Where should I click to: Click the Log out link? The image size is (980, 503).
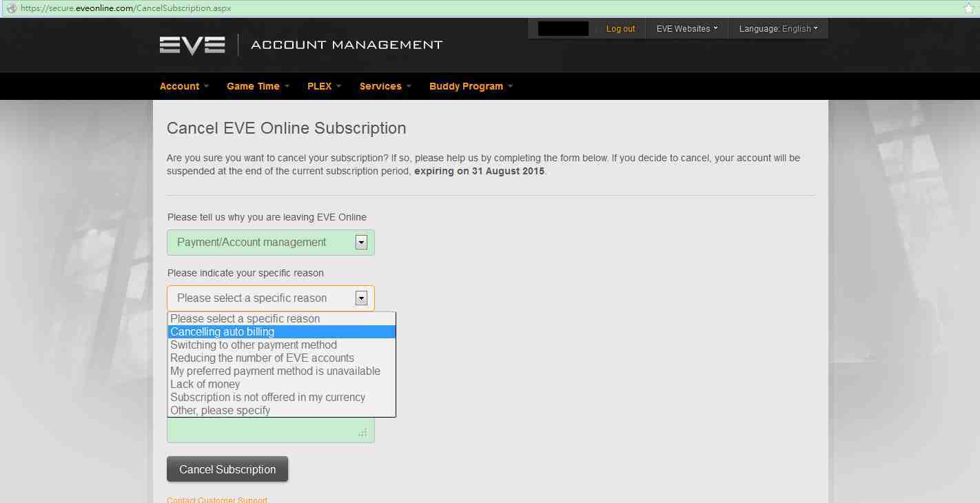coord(620,29)
